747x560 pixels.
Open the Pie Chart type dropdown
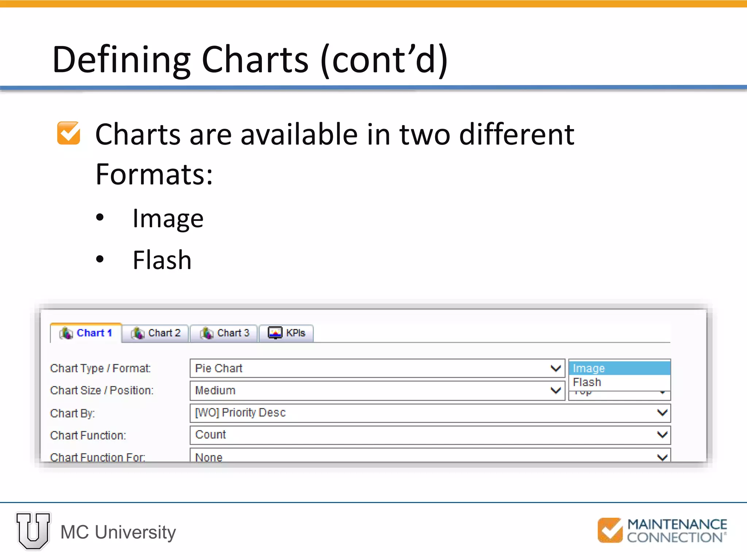378,368
